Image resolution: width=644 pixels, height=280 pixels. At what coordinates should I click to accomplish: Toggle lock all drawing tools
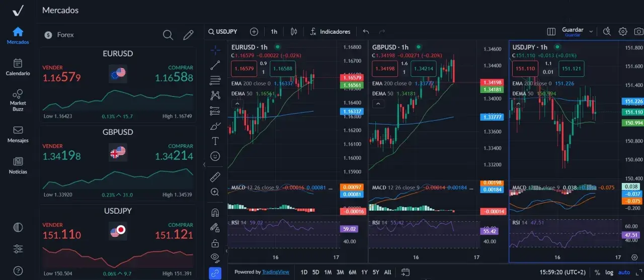coord(215,243)
